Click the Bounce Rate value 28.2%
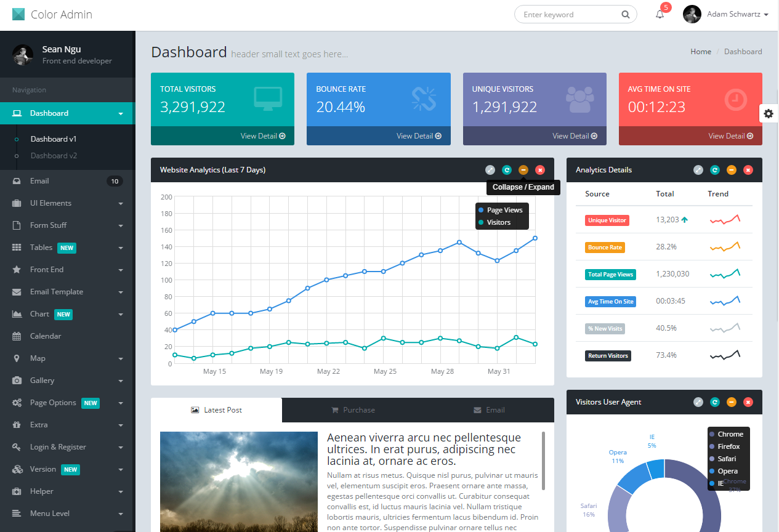 [666, 247]
